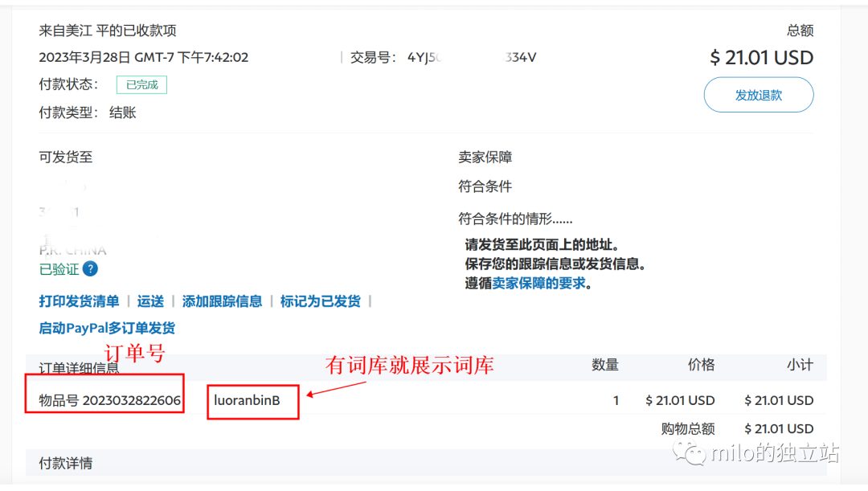Click the date 2023年3月28日 GMT-7 下午7:42:02
The image size is (868, 491).
click(x=143, y=58)
